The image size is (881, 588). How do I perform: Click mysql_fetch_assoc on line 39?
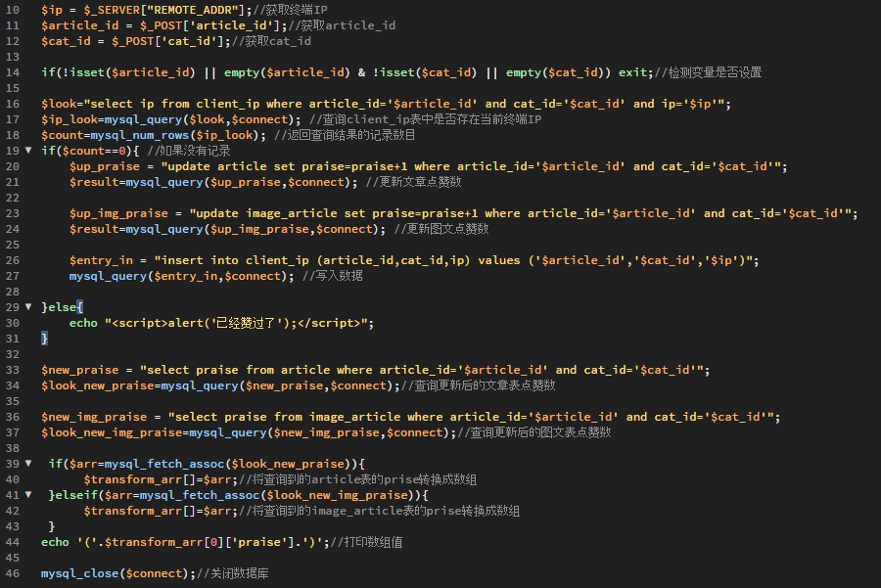point(164,464)
